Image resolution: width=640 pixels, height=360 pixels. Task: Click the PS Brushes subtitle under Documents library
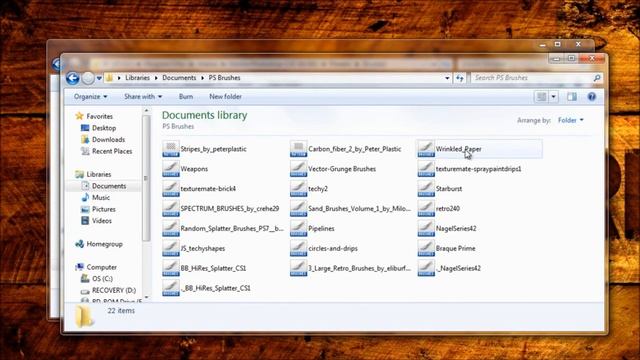point(178,127)
